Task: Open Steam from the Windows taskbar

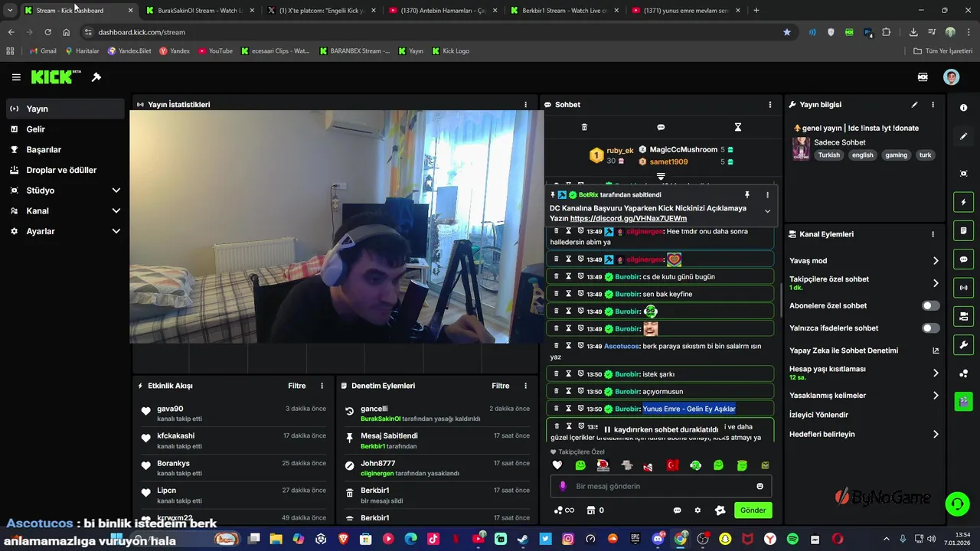Action: pyautogui.click(x=523, y=540)
